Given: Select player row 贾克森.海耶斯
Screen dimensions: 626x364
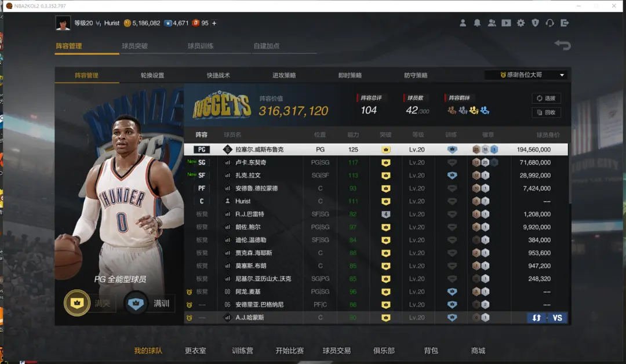Looking at the screenshot, I should pyautogui.click(x=376, y=253).
